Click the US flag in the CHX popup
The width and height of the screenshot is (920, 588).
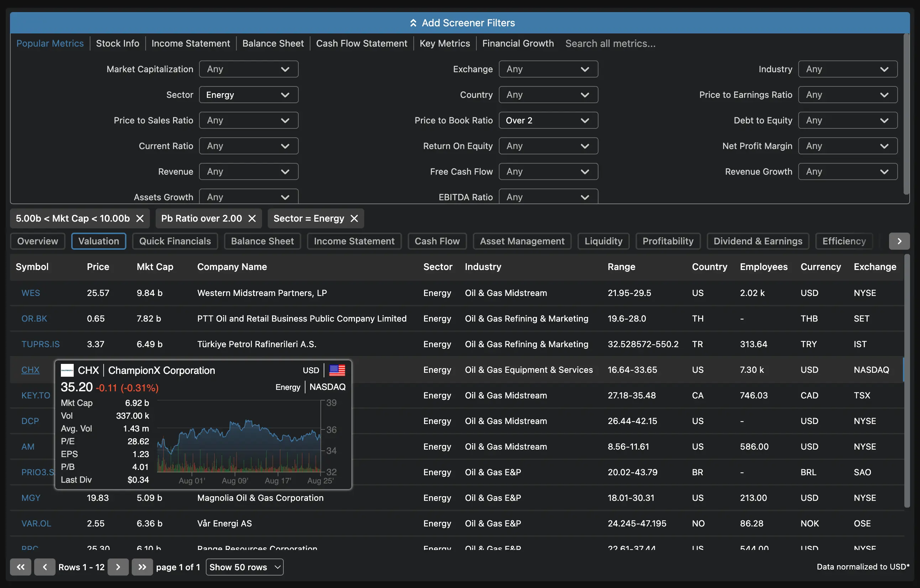tap(337, 370)
